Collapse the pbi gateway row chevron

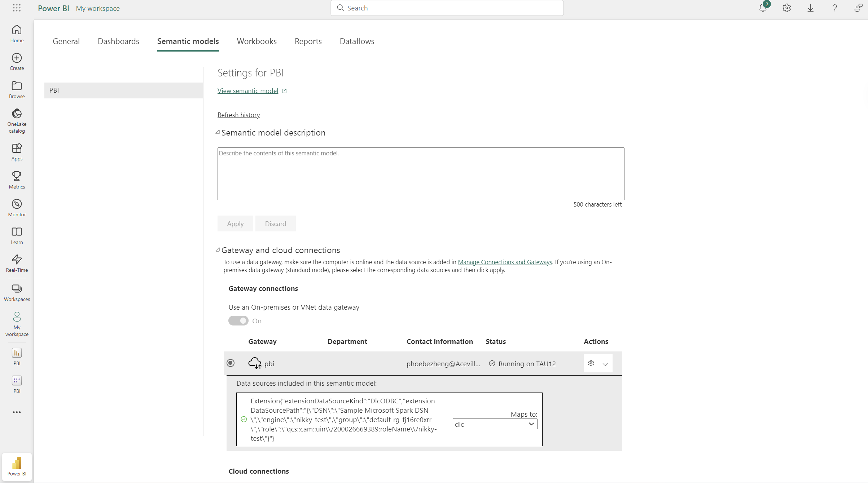(605, 364)
